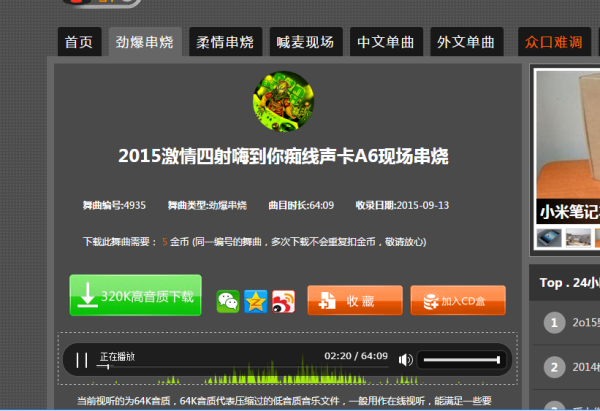Share to QQ Zone star icon
This screenshot has width=600, height=411.
256,300
